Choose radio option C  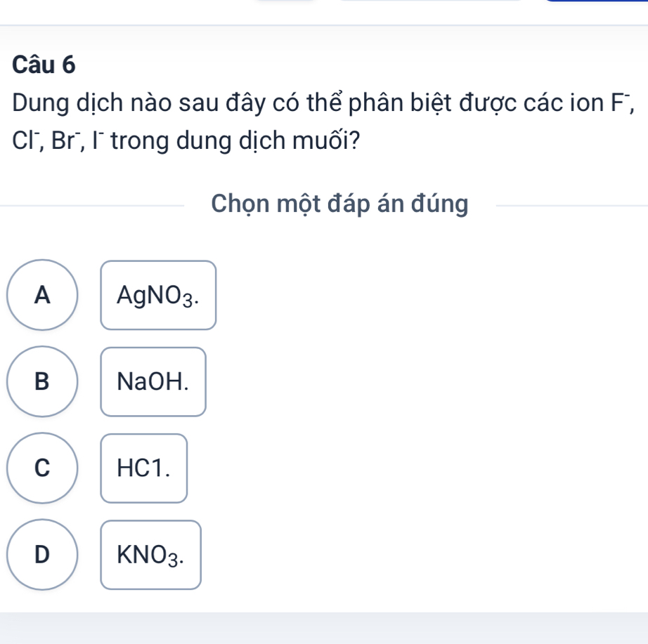(x=42, y=468)
